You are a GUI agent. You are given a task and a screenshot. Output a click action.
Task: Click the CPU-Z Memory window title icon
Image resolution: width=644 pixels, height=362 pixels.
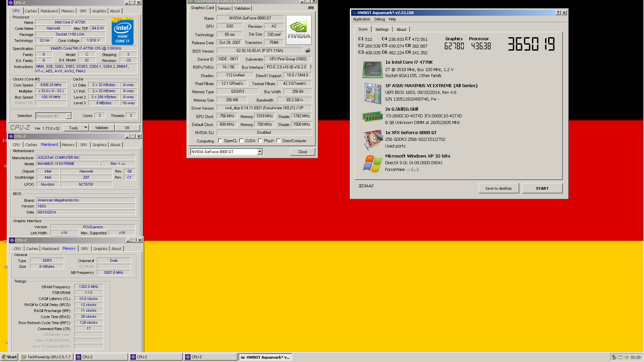point(12,240)
